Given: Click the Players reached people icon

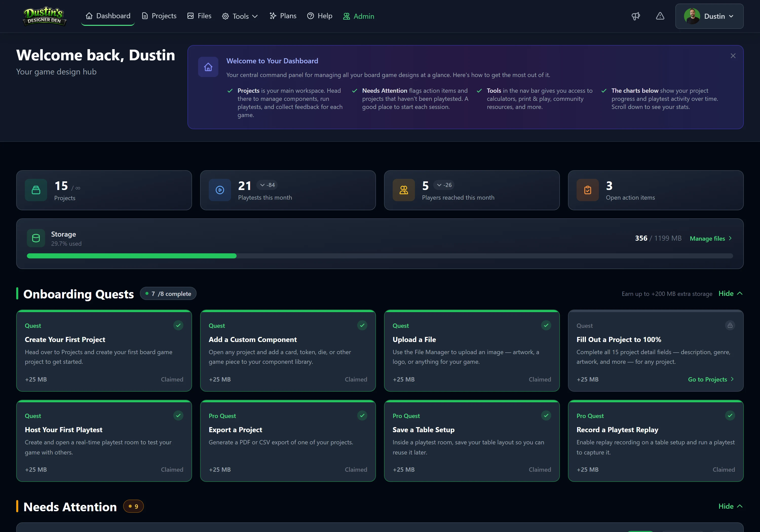Looking at the screenshot, I should point(404,190).
